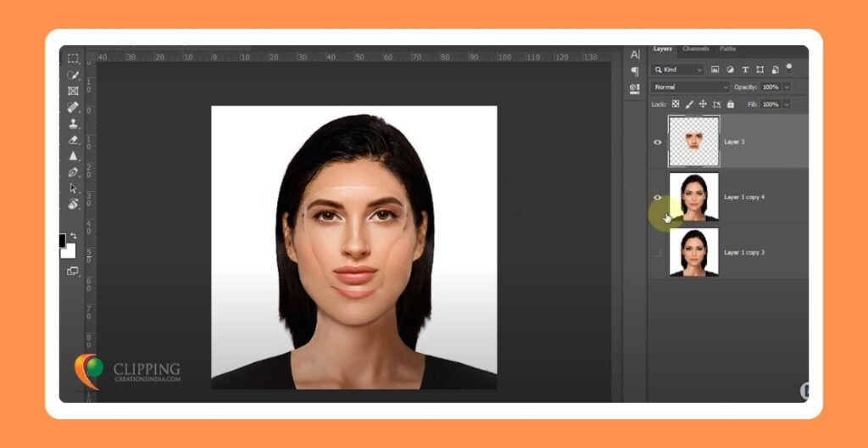Switch to the Channels tab

click(x=696, y=49)
